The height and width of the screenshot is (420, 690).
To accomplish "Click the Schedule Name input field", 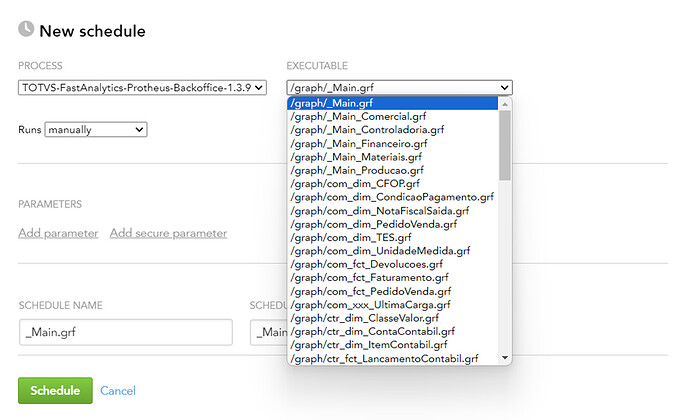I will point(125,333).
